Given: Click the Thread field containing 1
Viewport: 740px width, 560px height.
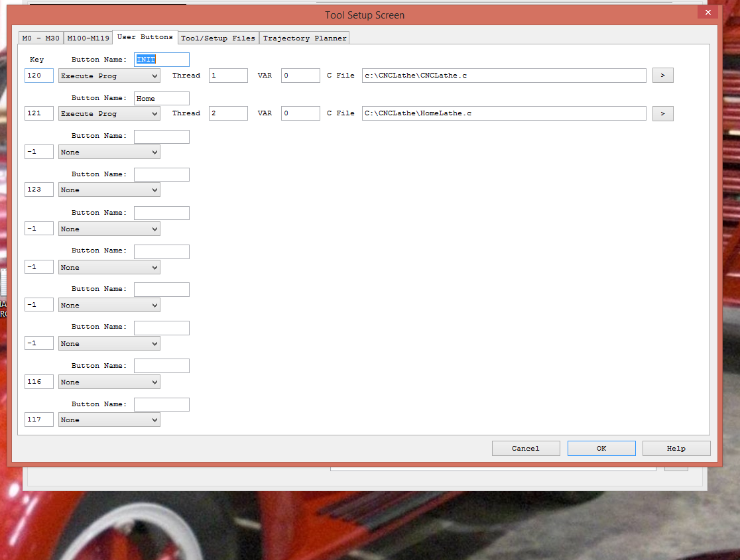Looking at the screenshot, I should point(228,76).
